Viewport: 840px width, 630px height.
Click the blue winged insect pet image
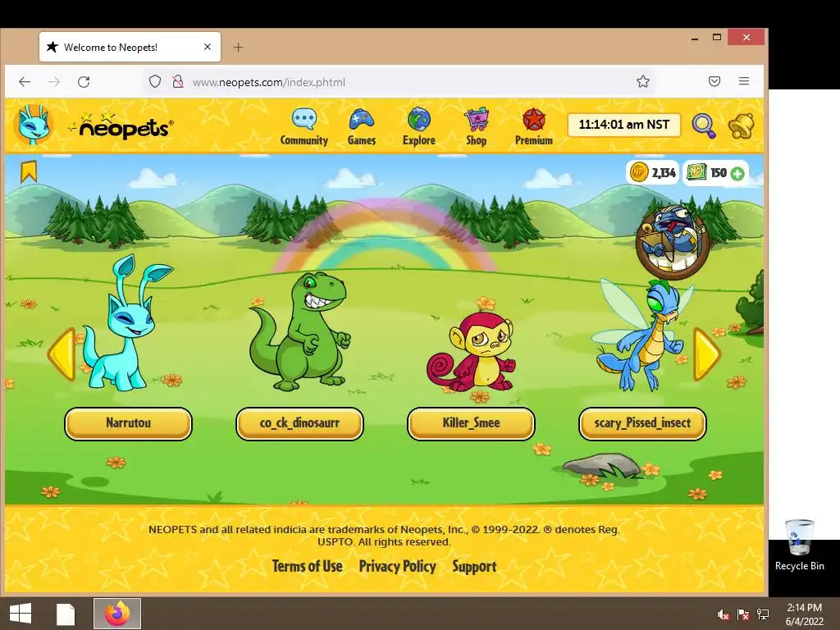click(643, 335)
